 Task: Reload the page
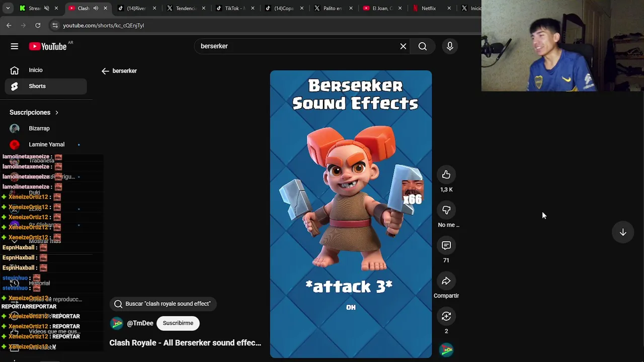click(x=38, y=25)
